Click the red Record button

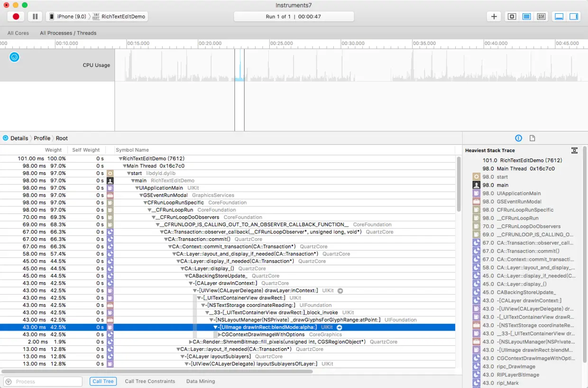click(16, 17)
